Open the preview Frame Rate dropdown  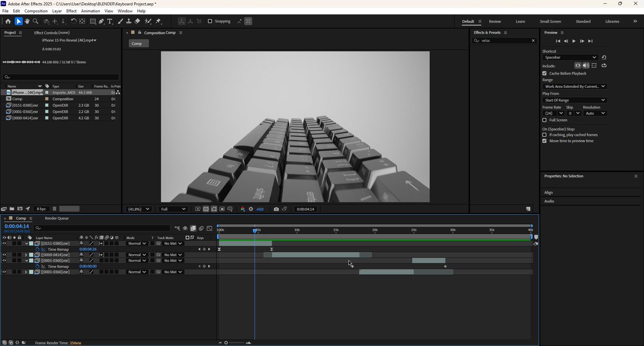coord(553,113)
